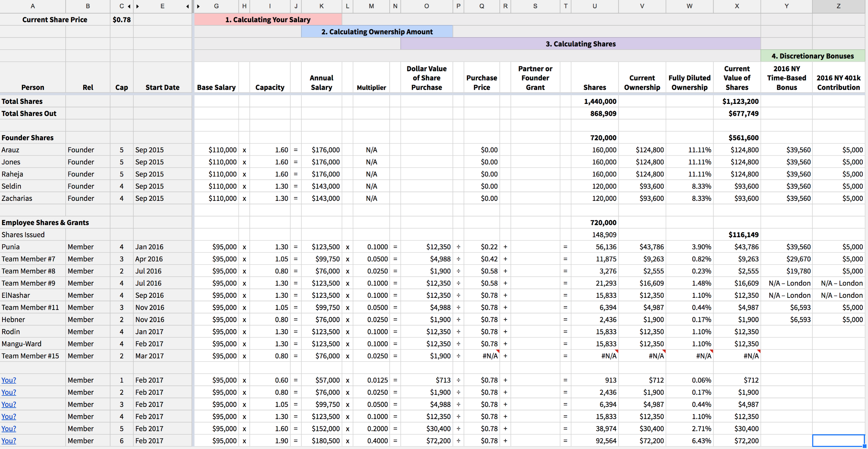
Task: Select the 'Zacharias' name cell
Action: (33, 198)
